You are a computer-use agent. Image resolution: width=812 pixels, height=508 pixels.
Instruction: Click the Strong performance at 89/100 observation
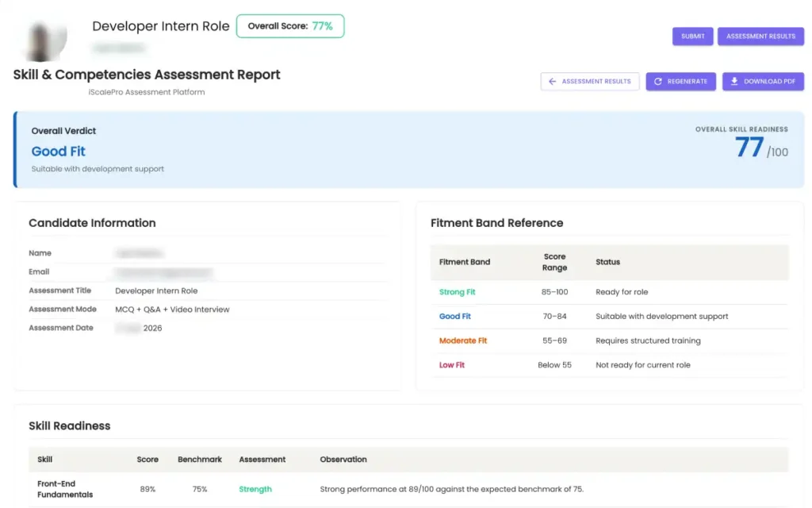pos(451,489)
